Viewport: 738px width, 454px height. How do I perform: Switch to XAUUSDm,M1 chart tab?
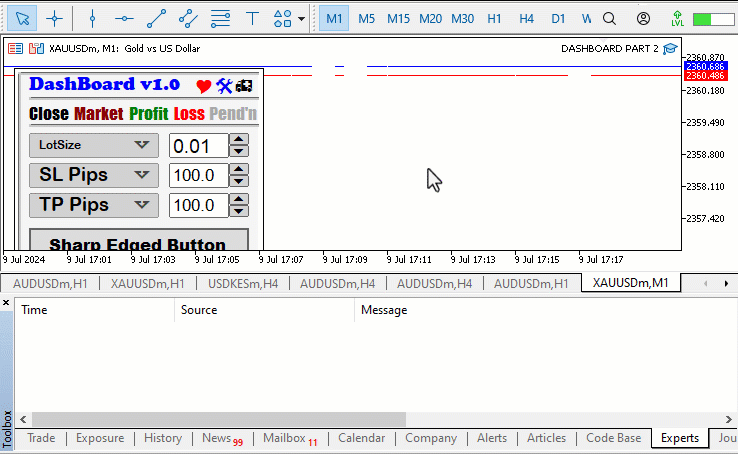click(x=631, y=283)
